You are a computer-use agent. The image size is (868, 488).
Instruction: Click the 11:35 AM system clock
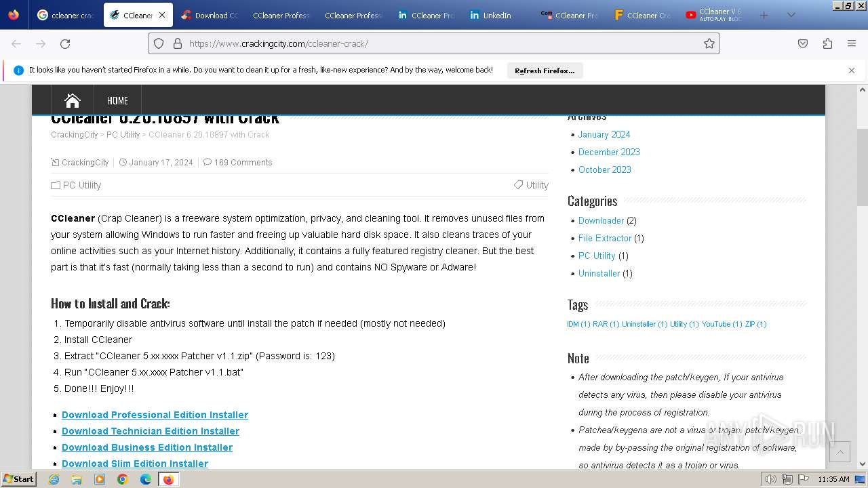833,479
